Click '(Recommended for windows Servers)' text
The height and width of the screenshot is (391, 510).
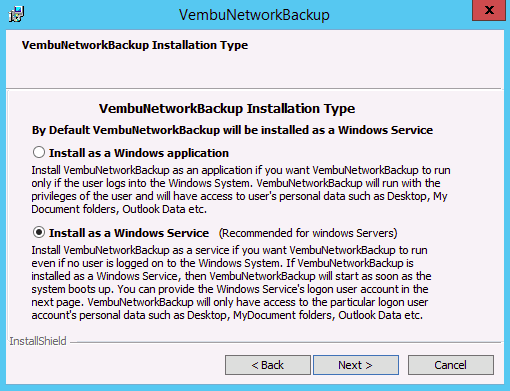click(308, 233)
